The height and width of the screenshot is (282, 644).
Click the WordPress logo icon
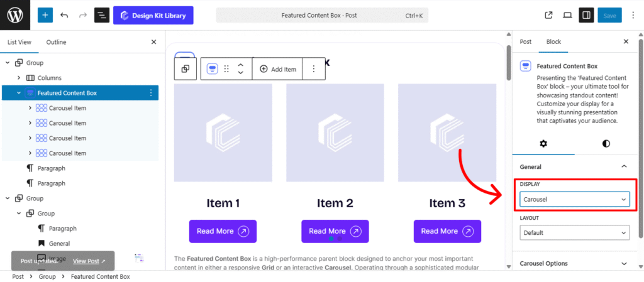(15, 15)
